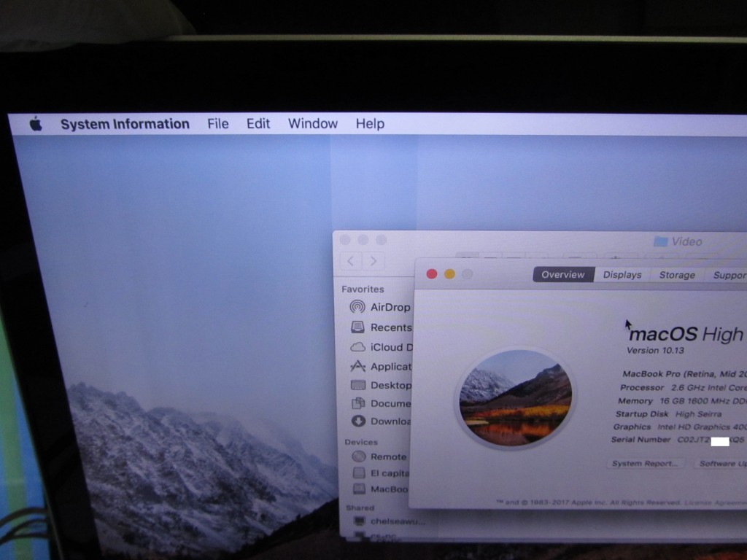Select Desktop label in Finder sidebar

[391, 385]
